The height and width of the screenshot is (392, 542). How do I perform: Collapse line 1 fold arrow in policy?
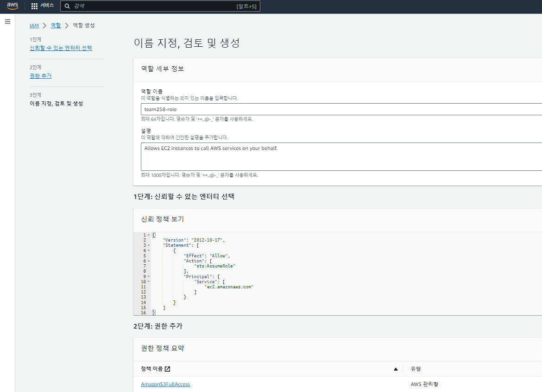click(149, 235)
